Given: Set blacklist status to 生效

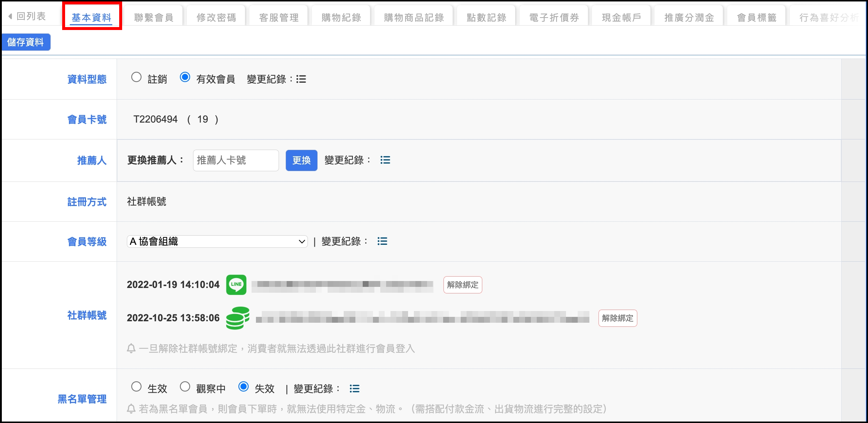Looking at the screenshot, I should coord(136,387).
